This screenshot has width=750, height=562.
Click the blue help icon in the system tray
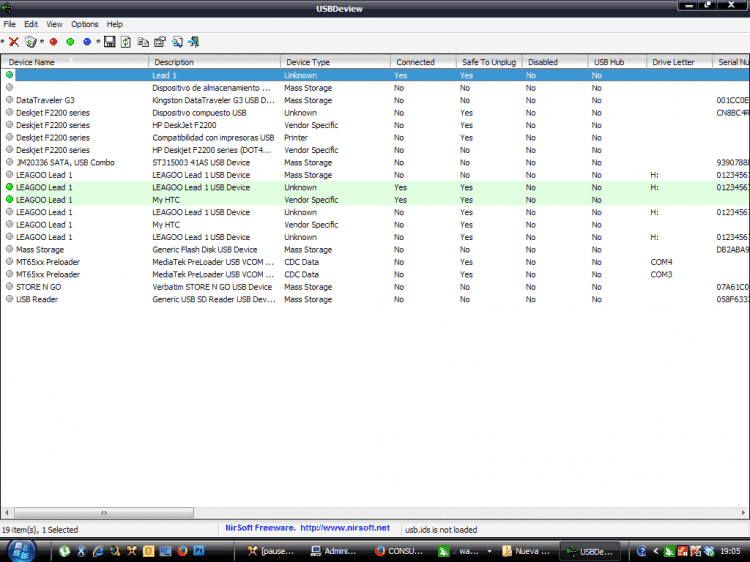642,551
